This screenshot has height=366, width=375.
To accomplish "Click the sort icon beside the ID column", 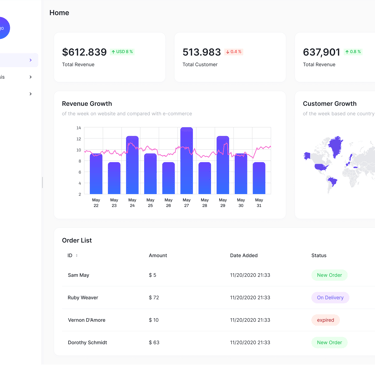I will pyautogui.click(x=77, y=256).
